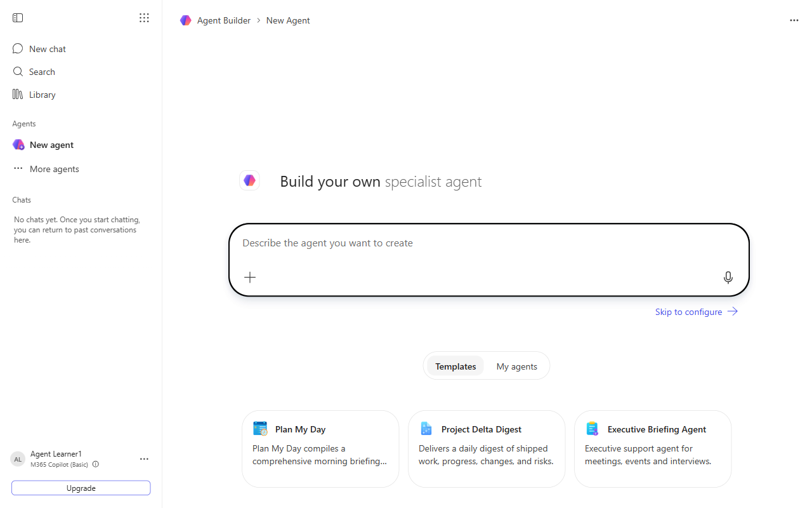Click the Plan My Day calendar icon
This screenshot has width=812, height=508.
[260, 429]
